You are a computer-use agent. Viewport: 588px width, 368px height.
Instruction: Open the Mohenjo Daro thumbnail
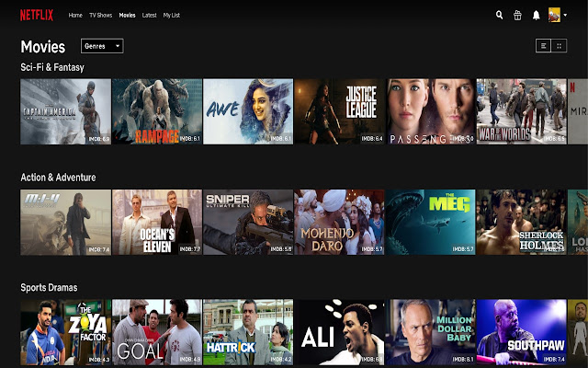pyautogui.click(x=339, y=223)
